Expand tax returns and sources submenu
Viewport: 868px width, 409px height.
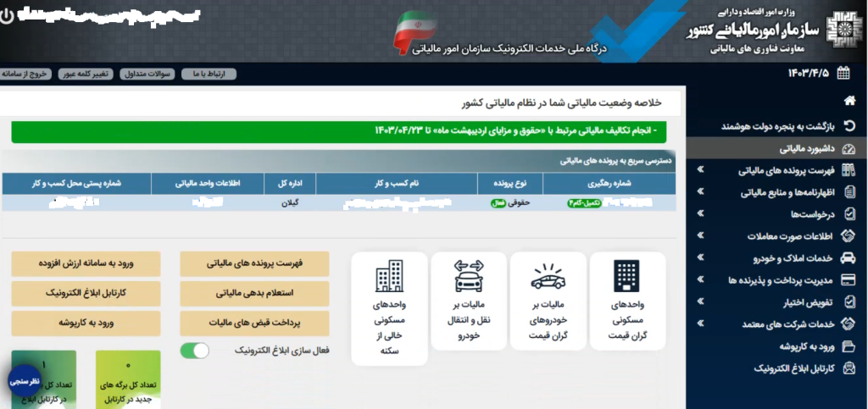(x=700, y=192)
